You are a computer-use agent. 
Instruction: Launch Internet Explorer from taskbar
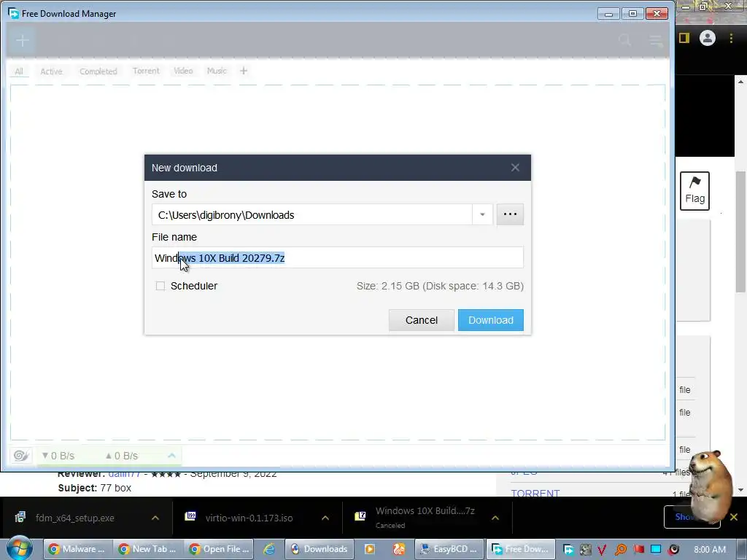pos(269,549)
